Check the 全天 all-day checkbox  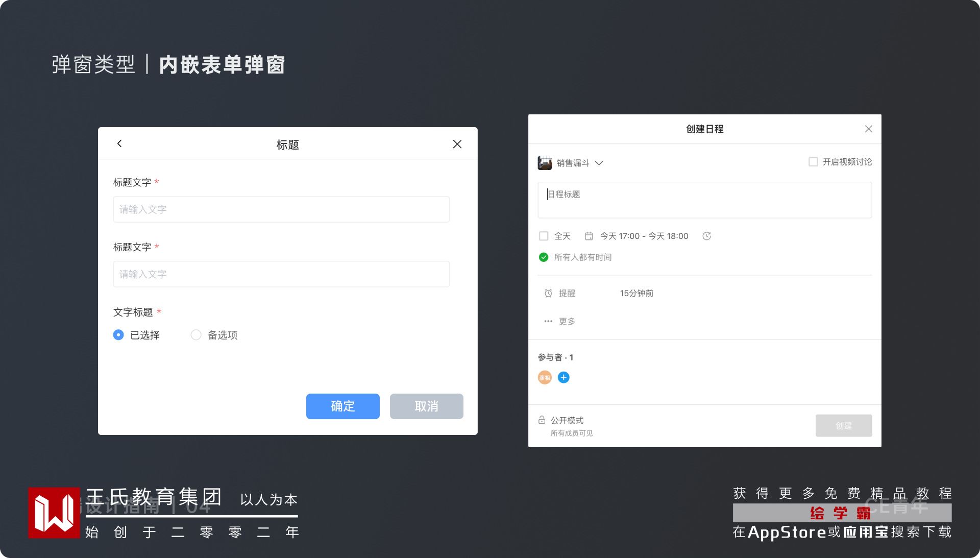click(544, 236)
